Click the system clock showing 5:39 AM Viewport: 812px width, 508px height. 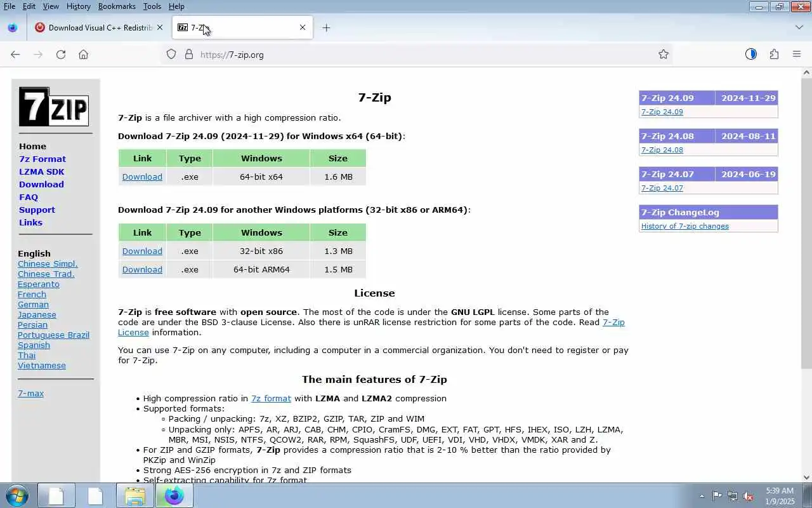point(780,496)
